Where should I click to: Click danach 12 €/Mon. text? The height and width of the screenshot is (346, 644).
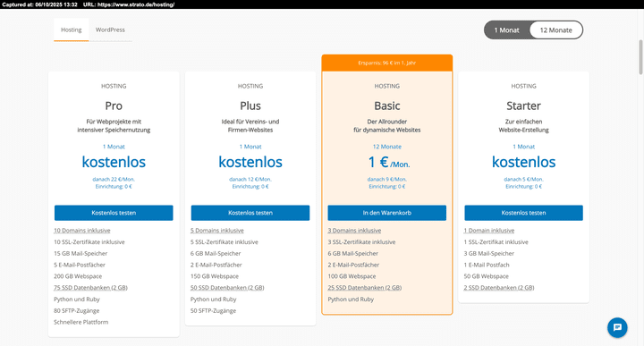pos(250,180)
